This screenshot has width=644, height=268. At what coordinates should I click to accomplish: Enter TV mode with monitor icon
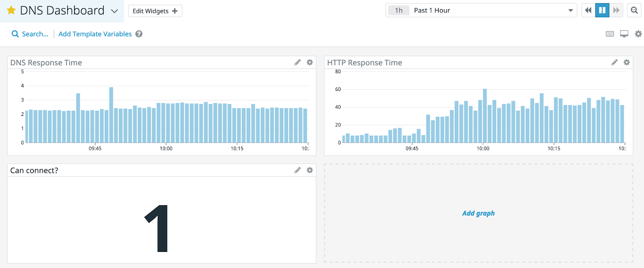pyautogui.click(x=624, y=34)
